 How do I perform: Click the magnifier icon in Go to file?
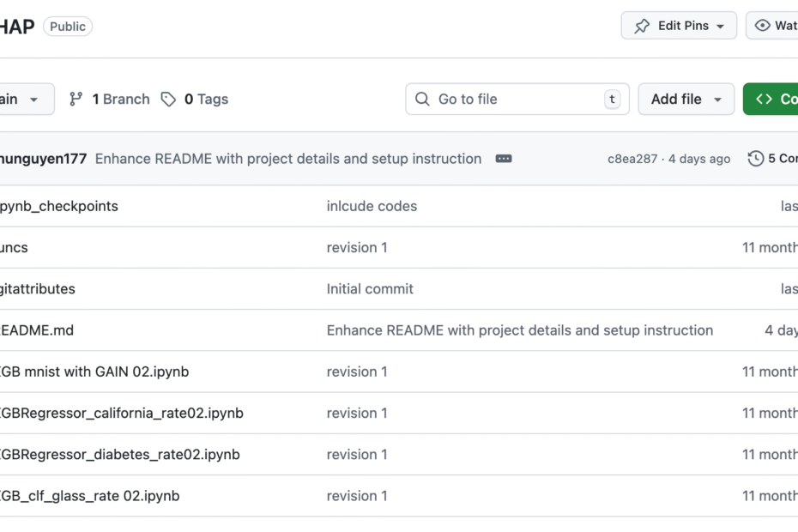(x=422, y=100)
